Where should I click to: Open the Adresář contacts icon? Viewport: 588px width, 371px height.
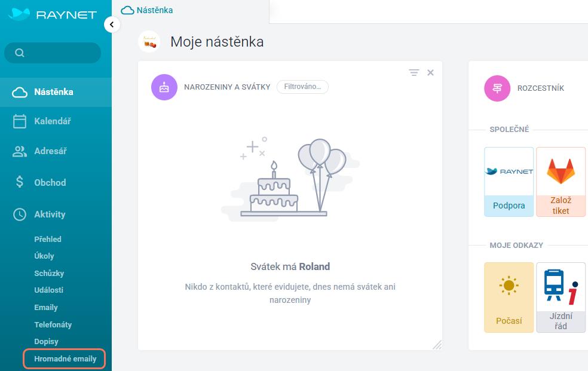click(x=20, y=151)
